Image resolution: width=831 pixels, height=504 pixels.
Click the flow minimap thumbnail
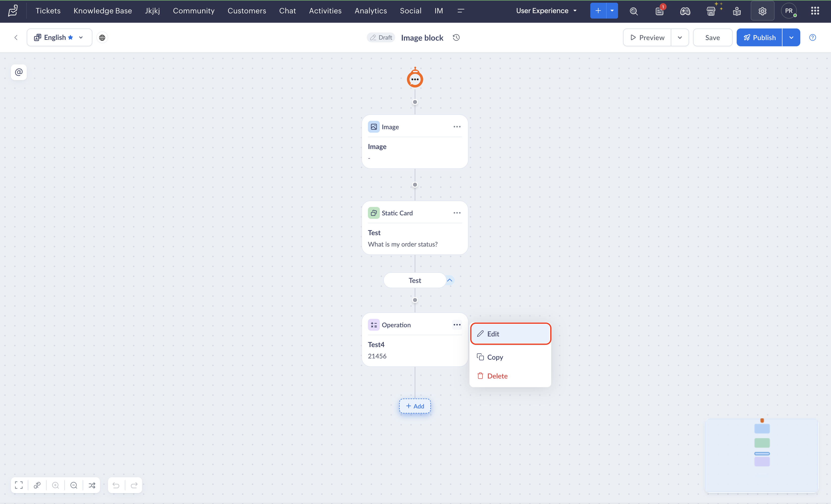coord(762,455)
